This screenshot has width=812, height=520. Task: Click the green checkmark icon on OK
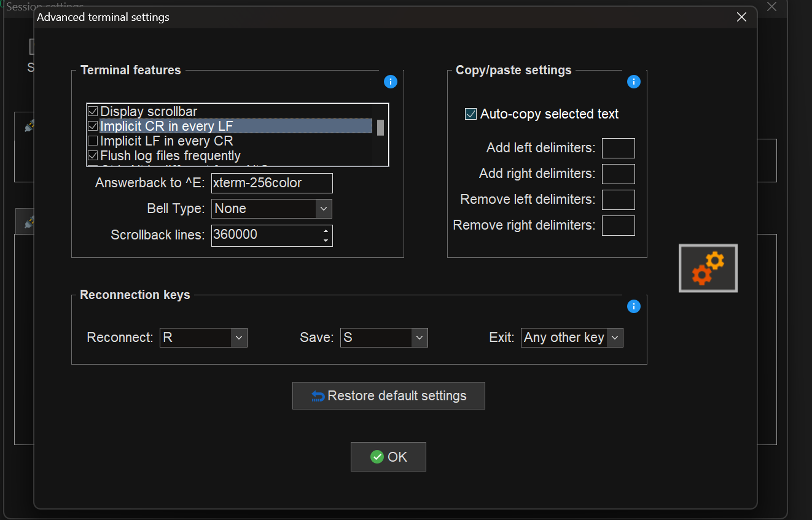pyautogui.click(x=377, y=457)
